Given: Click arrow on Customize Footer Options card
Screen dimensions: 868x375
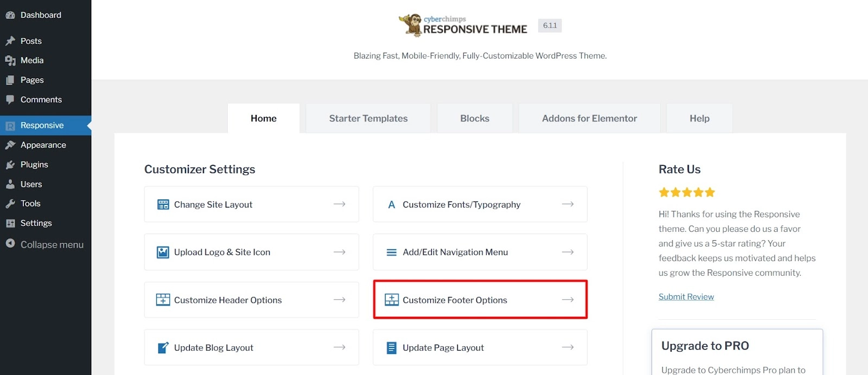Looking at the screenshot, I should pyautogui.click(x=568, y=300).
